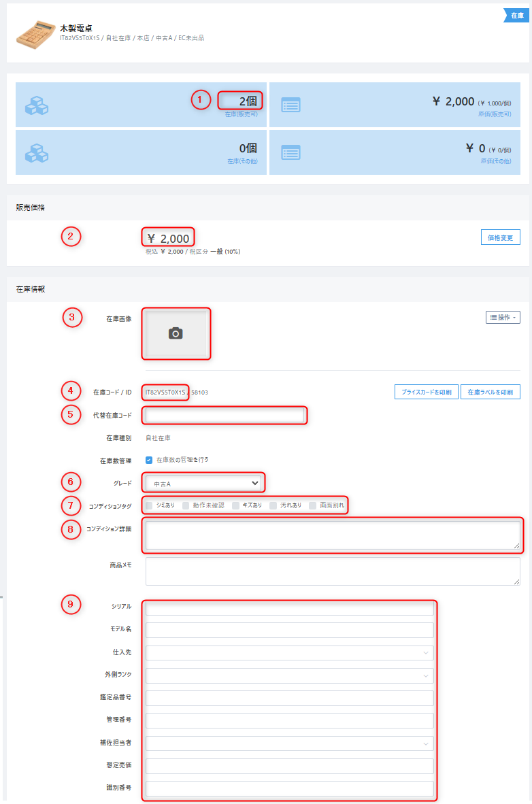The height and width of the screenshot is (804, 532).
Task: Check the キズあり condition tag
Action: (235, 505)
